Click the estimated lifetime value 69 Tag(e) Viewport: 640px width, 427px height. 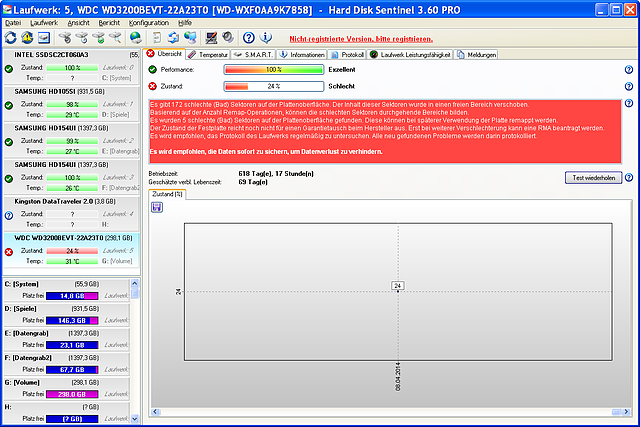tap(253, 182)
